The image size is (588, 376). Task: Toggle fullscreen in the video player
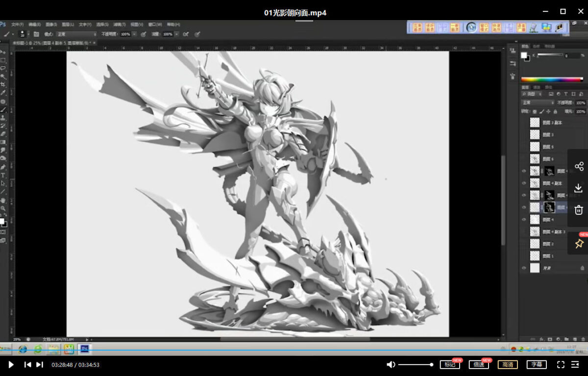click(561, 364)
